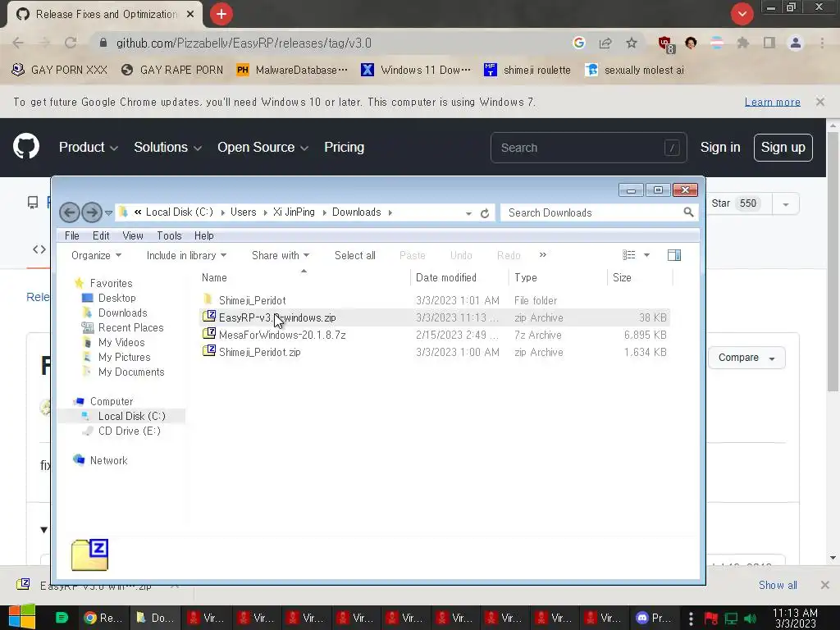Click Select all in Explorer toolbar

coord(354,256)
